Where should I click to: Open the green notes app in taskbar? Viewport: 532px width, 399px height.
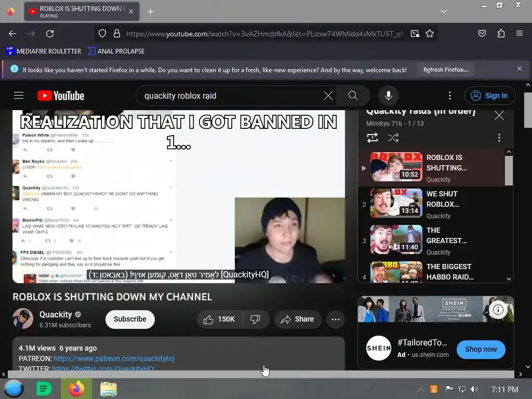(x=44, y=389)
